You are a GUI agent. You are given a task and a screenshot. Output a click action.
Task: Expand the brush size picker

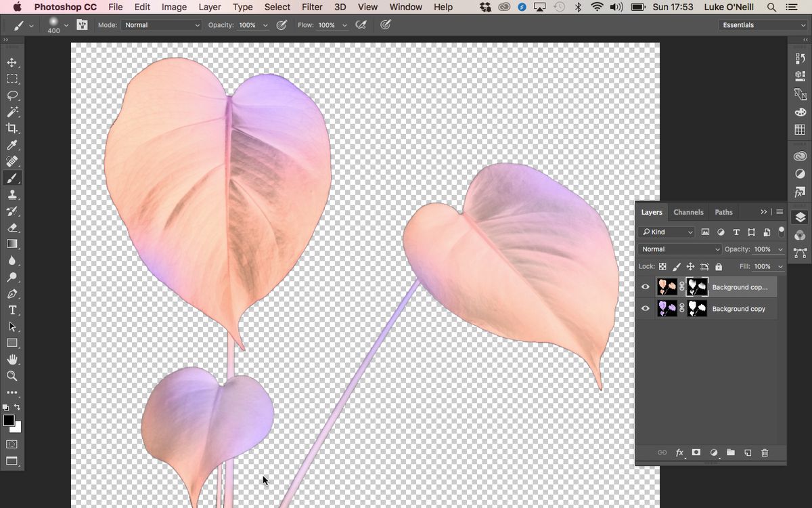[66, 26]
